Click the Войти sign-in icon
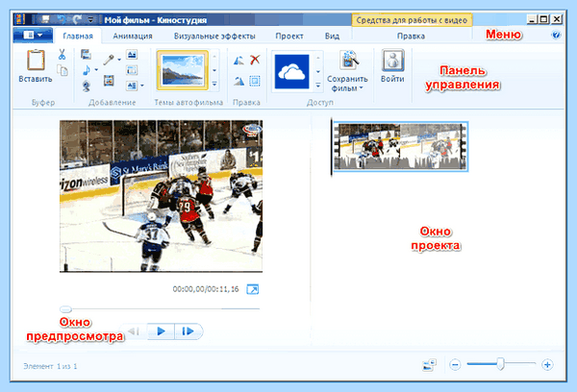Image resolution: width=577 pixels, height=392 pixels. click(x=392, y=61)
